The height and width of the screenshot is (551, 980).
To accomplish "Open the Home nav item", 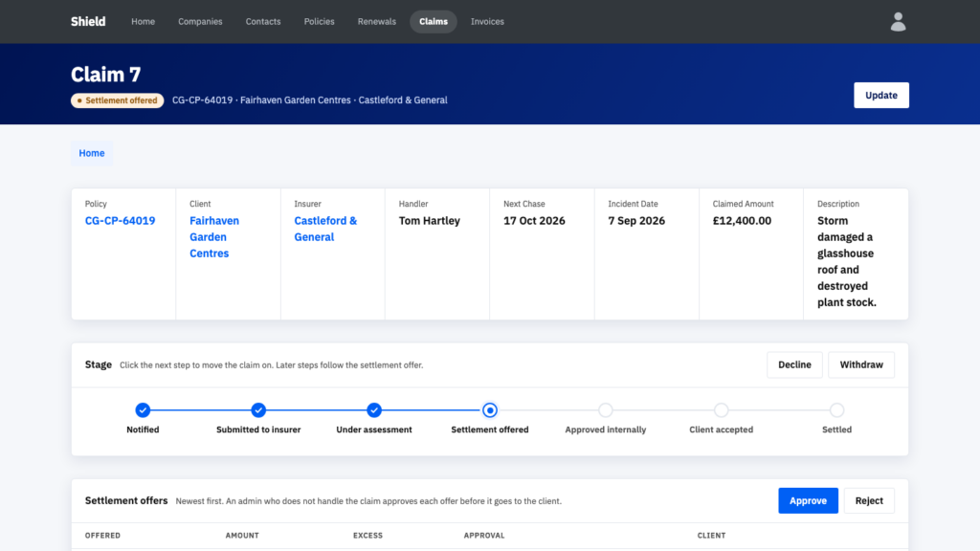I will (144, 21).
